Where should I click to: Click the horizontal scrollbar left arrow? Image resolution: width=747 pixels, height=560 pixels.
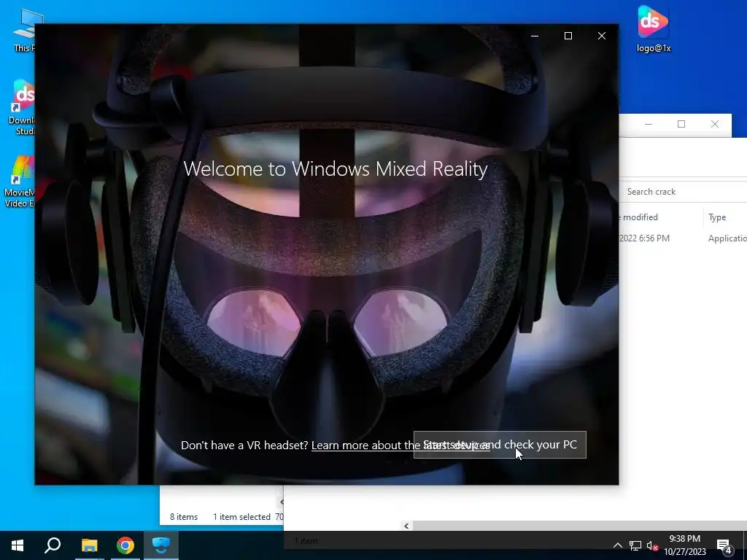(x=406, y=526)
